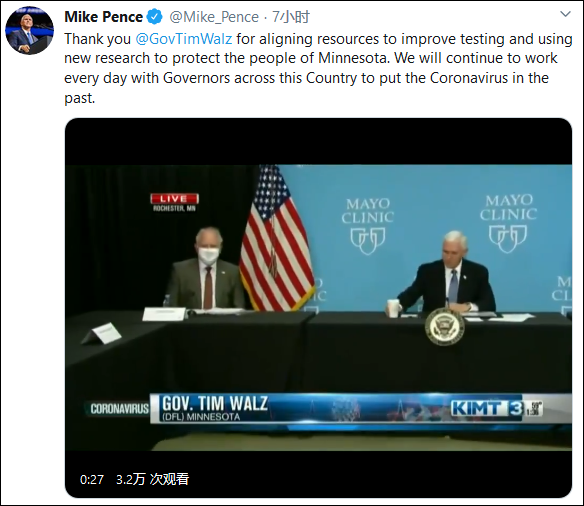The width and height of the screenshot is (584, 506).
Task: Click the tweet body text about Minnesota
Action: click(x=318, y=68)
